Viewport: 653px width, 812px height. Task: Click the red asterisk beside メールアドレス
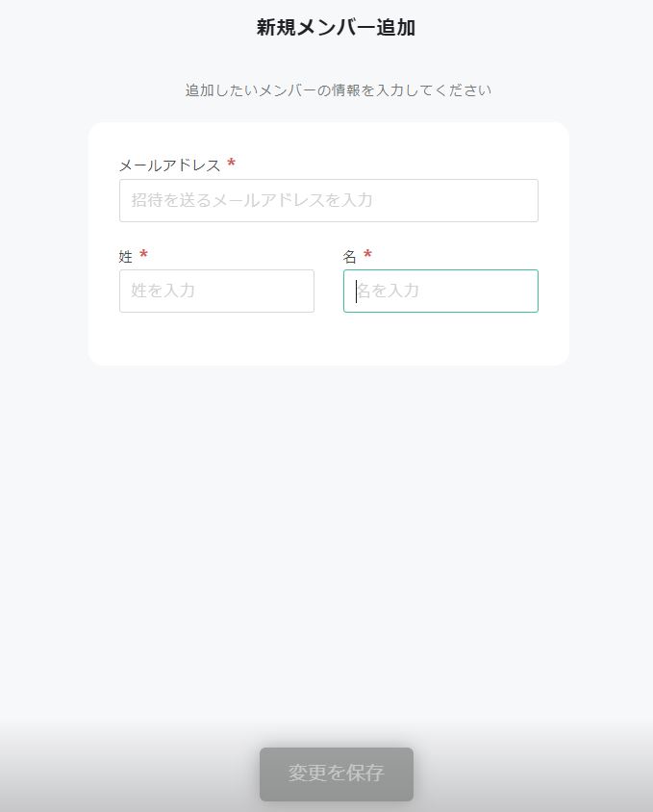(x=232, y=165)
